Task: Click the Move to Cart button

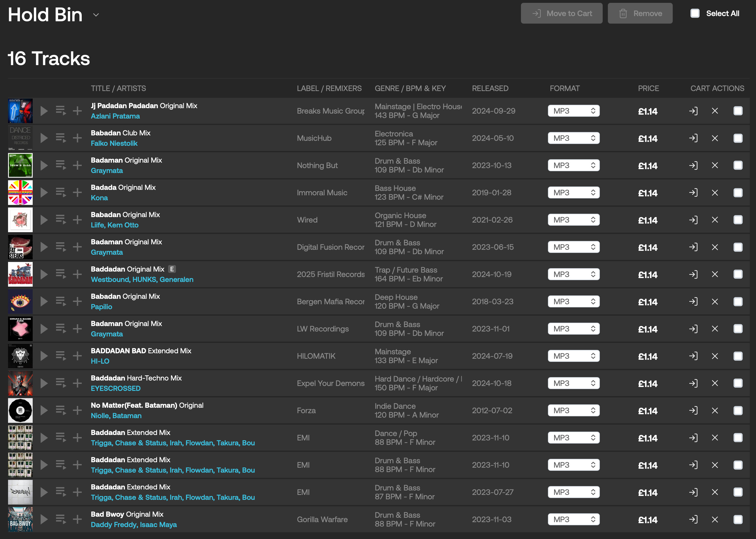Action: point(561,13)
